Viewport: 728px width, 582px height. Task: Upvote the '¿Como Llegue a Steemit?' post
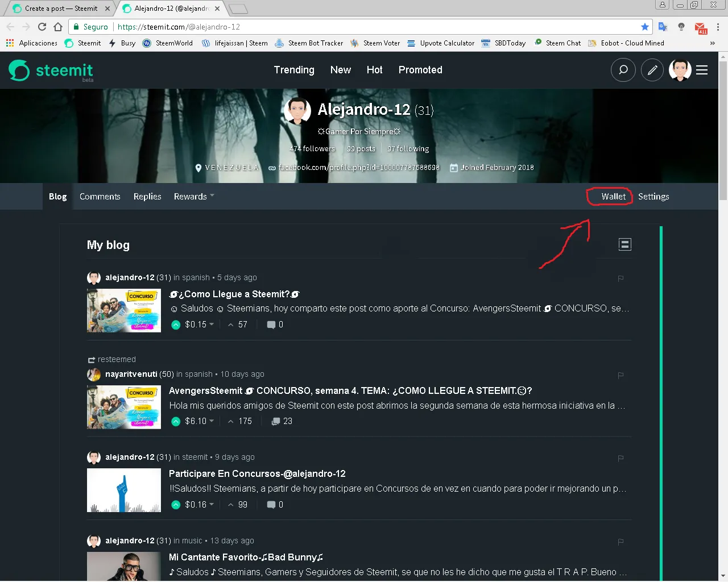tap(176, 325)
